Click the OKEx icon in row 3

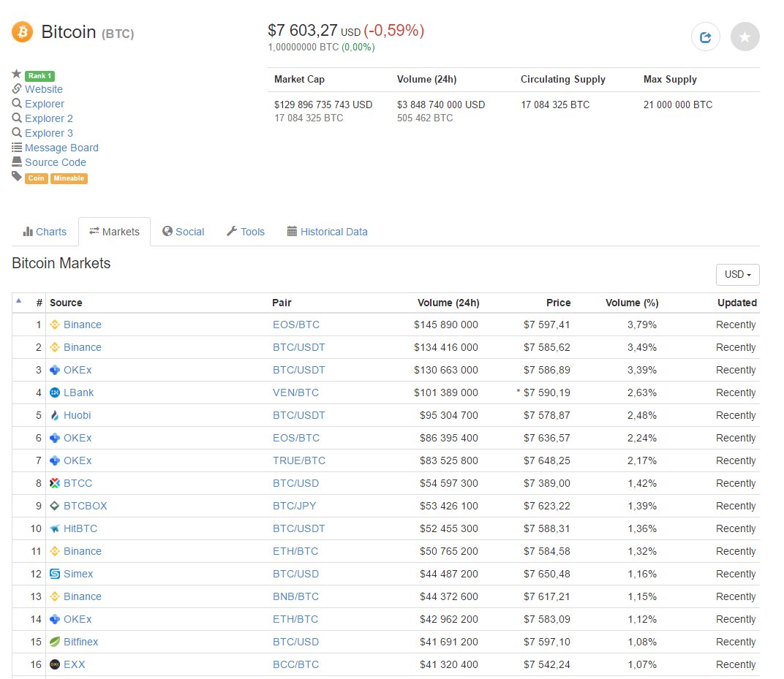(x=55, y=371)
